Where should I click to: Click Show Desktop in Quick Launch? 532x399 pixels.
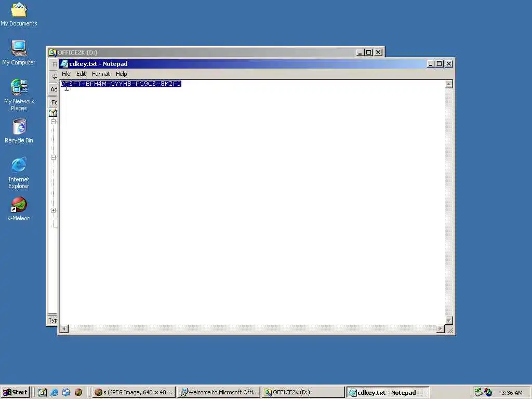tap(43, 392)
